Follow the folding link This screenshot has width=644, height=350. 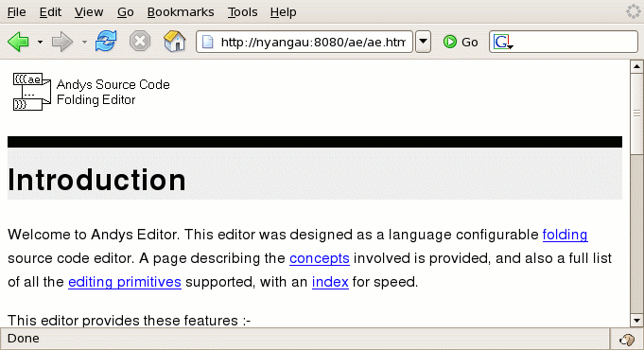pyautogui.click(x=565, y=235)
